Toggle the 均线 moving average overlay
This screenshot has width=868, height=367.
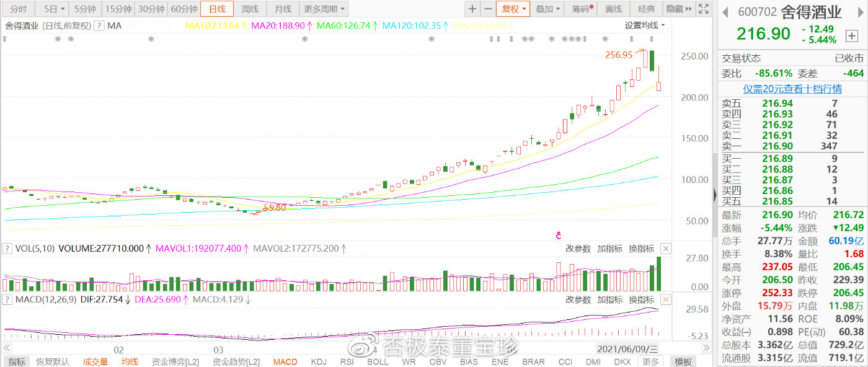click(130, 361)
